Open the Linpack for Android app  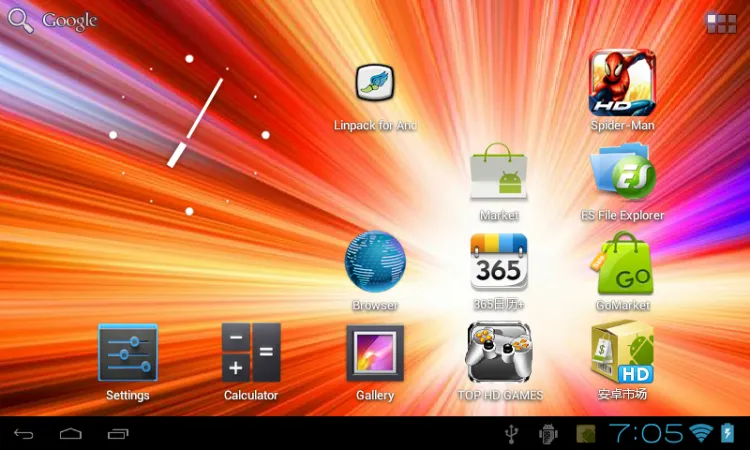(375, 84)
